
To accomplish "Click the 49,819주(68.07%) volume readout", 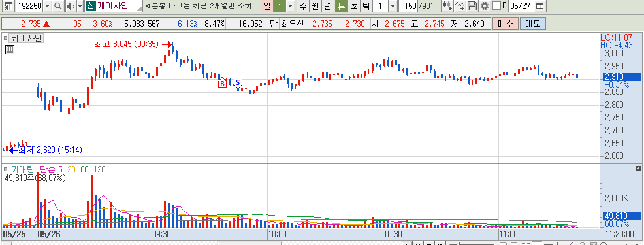I will click(35, 178).
